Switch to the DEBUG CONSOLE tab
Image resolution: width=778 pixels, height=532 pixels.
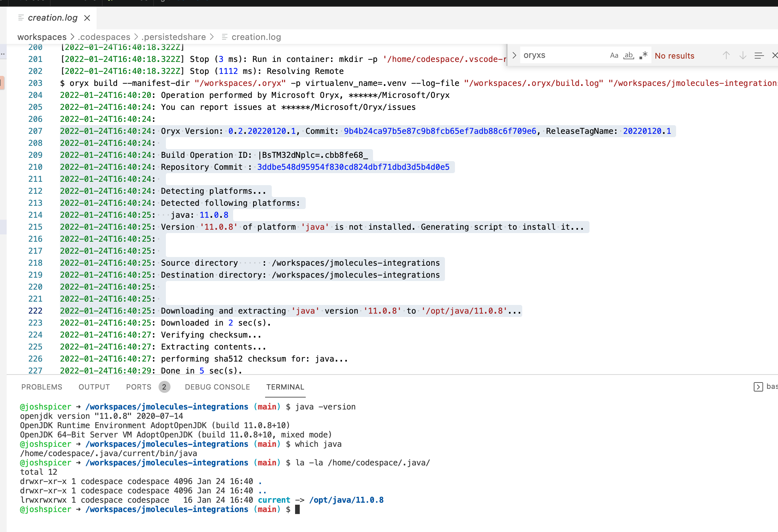pos(217,387)
